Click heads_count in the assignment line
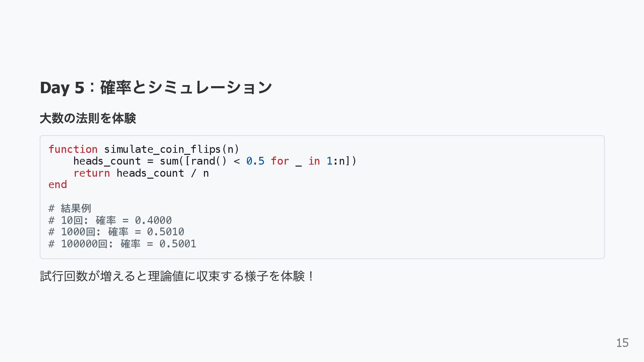 [x=107, y=161]
